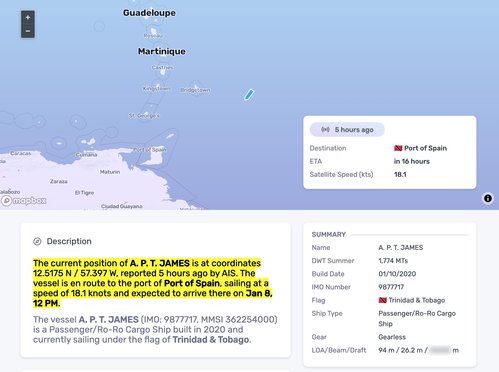Select the name value A. P. T. JAMES in Summary
The height and width of the screenshot is (372, 499).
401,248
